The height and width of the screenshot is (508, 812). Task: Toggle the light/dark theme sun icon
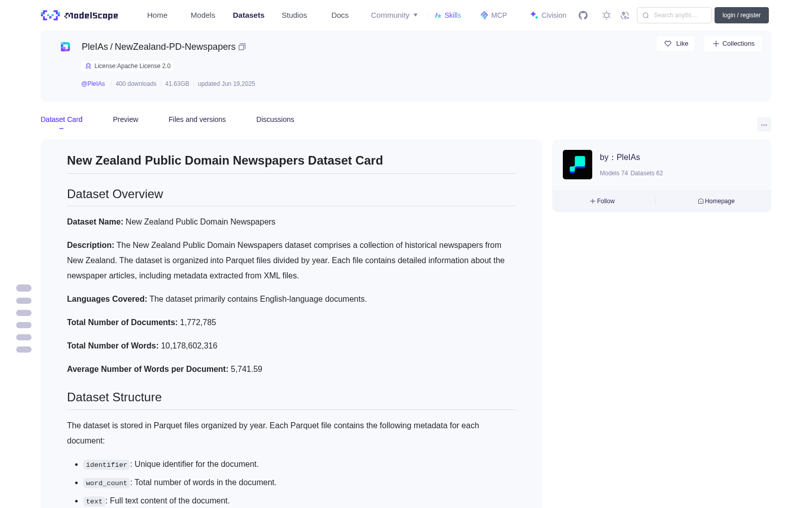[606, 15]
